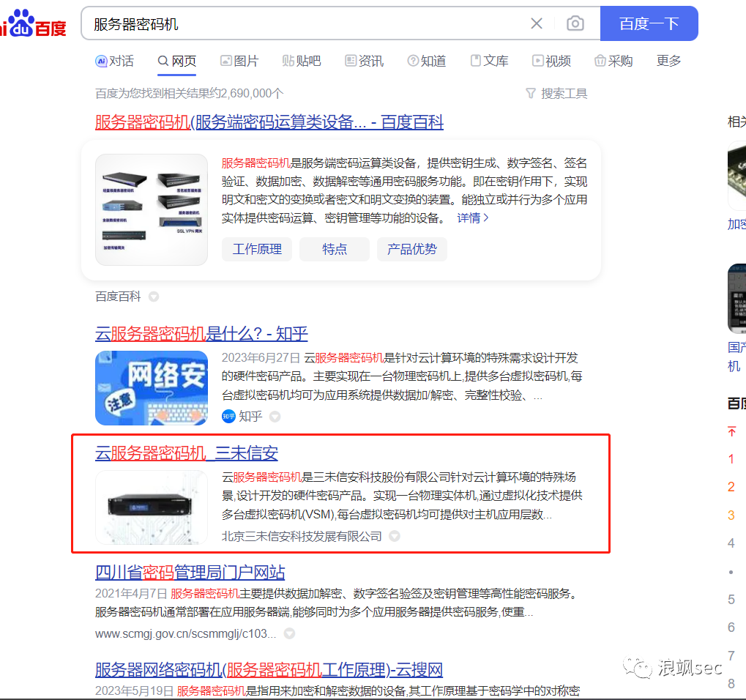Select the 网页 tab
The width and height of the screenshot is (746, 700).
177,61
